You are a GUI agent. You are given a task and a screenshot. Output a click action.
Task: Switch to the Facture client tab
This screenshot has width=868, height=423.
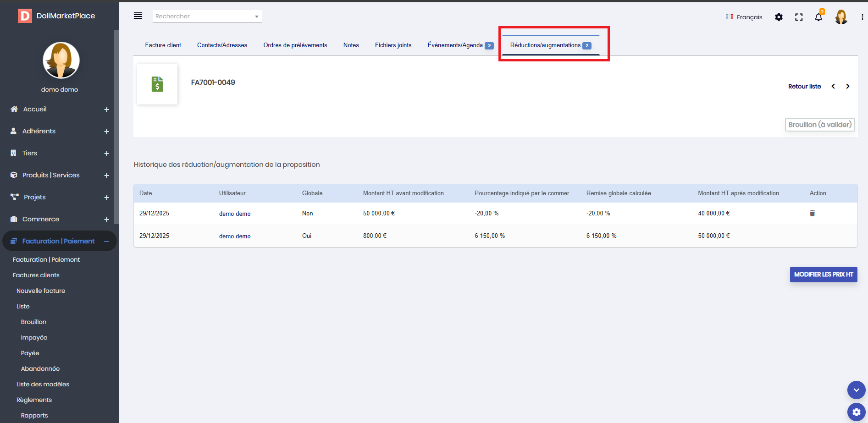point(163,45)
